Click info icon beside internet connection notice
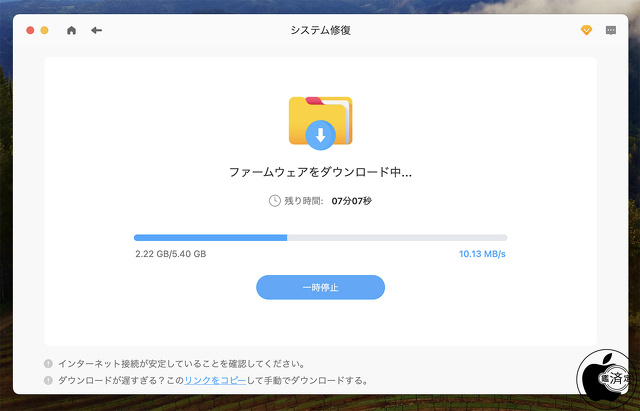 (x=48, y=363)
